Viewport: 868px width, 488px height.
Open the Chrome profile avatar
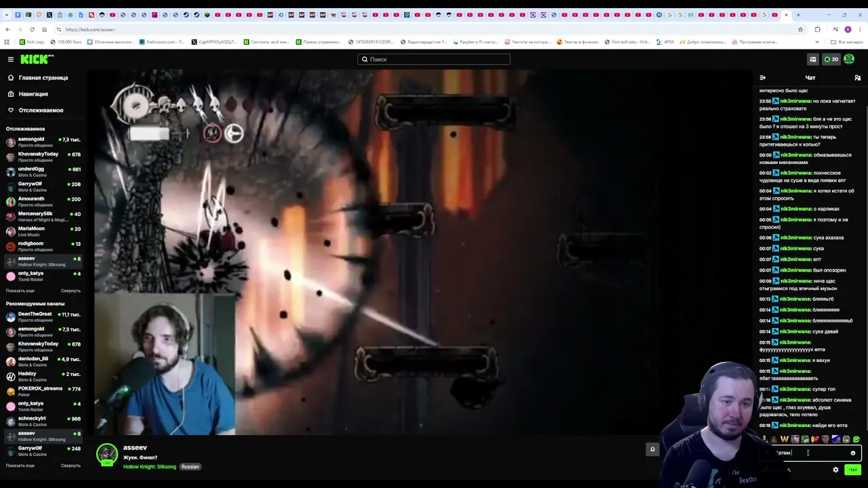point(848,29)
